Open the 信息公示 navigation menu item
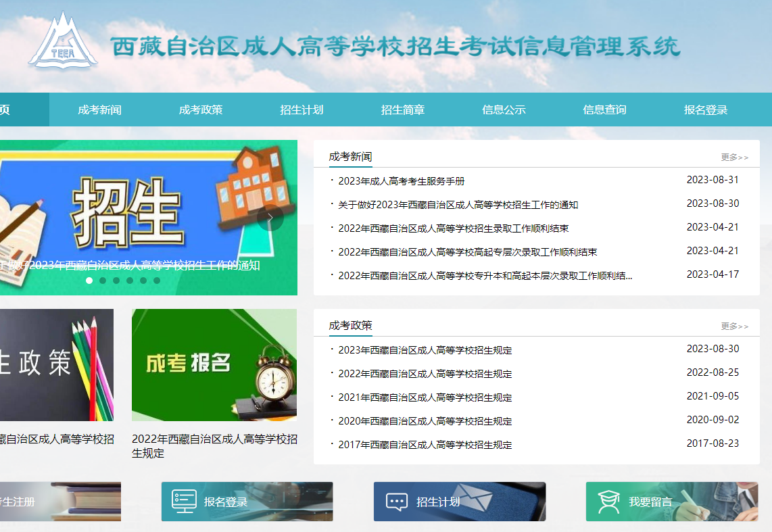The width and height of the screenshot is (772, 532). pyautogui.click(x=504, y=110)
